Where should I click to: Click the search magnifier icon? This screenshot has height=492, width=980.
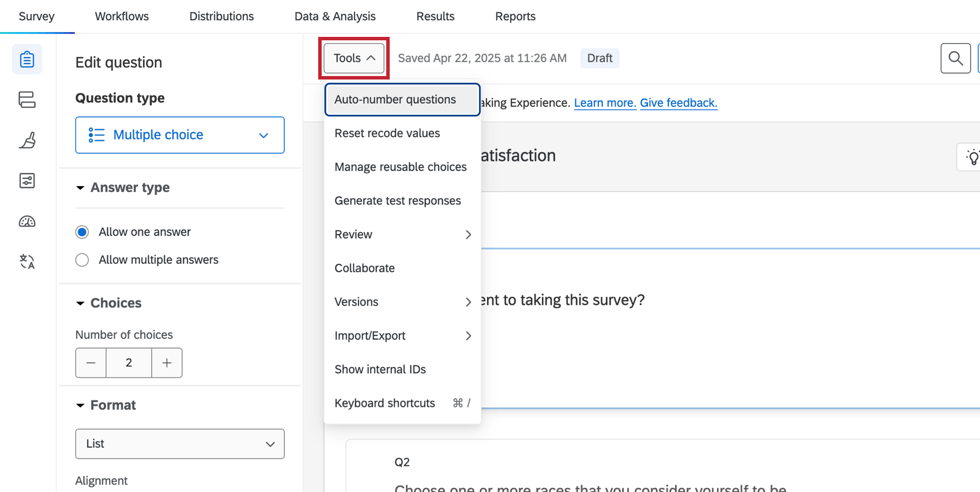click(x=955, y=58)
